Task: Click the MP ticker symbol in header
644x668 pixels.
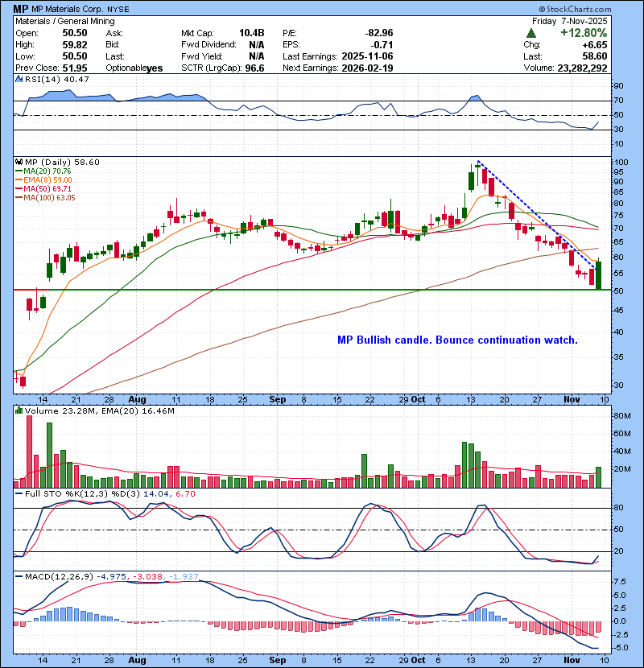Action: pos(20,9)
